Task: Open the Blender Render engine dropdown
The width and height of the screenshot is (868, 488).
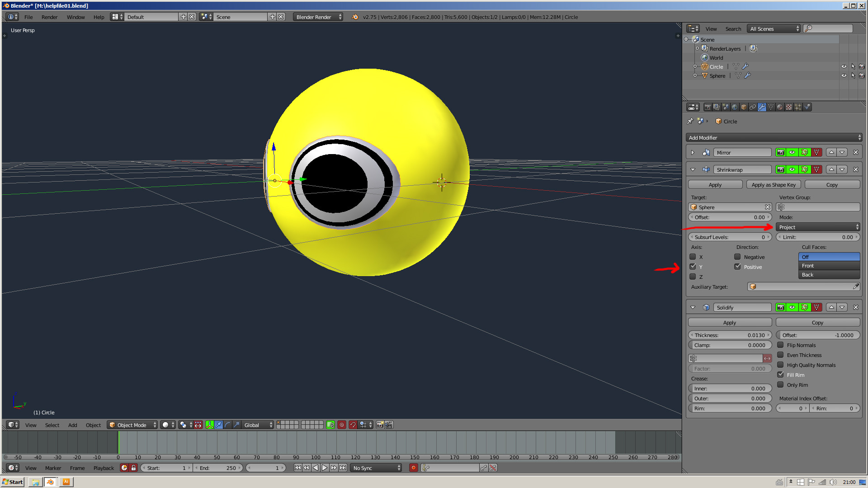Action: (x=318, y=17)
